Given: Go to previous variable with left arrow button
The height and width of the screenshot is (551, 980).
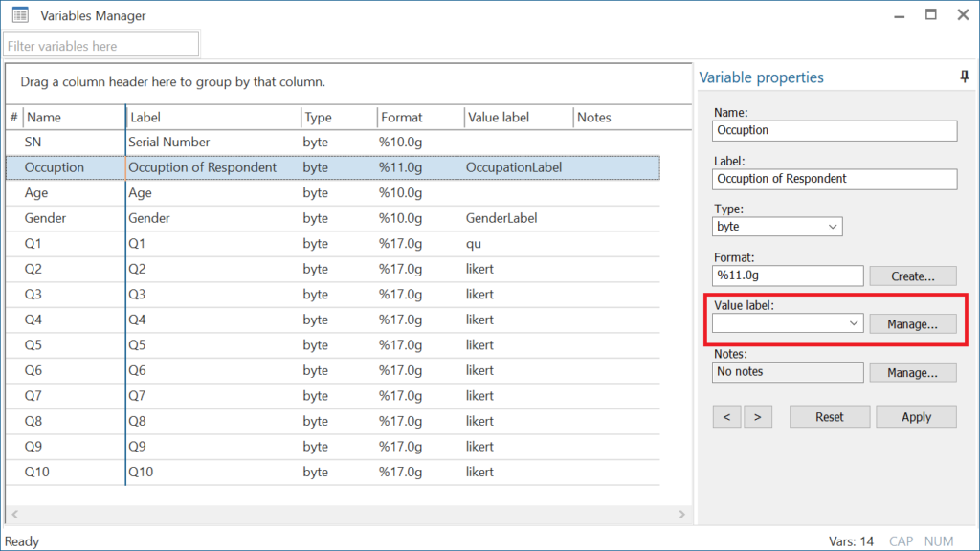Looking at the screenshot, I should coord(727,417).
